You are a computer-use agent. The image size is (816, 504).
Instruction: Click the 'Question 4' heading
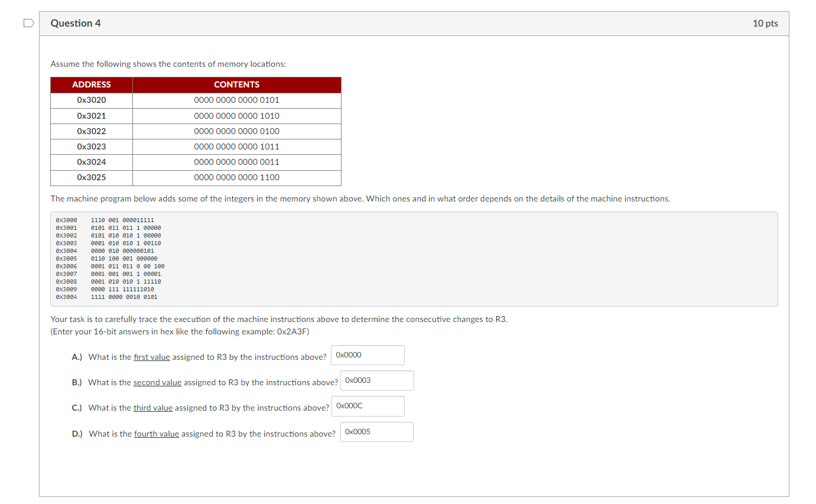(x=76, y=23)
